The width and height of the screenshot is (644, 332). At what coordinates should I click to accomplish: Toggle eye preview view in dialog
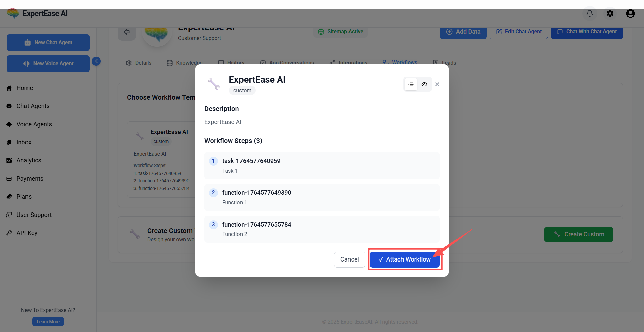click(424, 84)
